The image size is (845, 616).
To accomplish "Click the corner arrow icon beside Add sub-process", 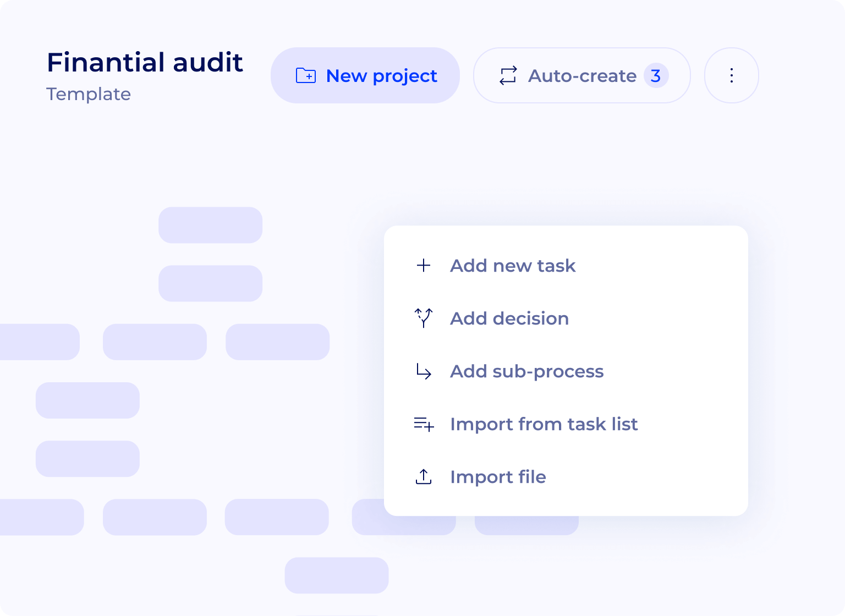I will click(x=424, y=371).
